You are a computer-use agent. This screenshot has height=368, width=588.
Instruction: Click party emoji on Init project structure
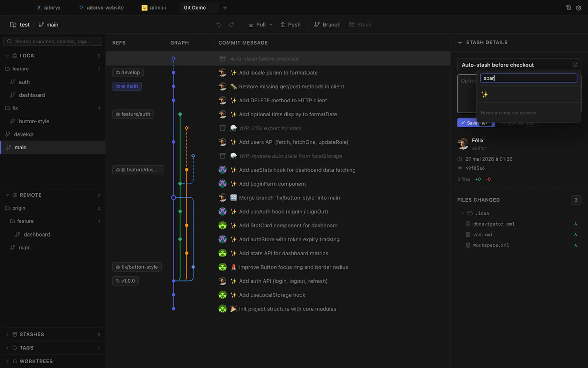(233, 309)
